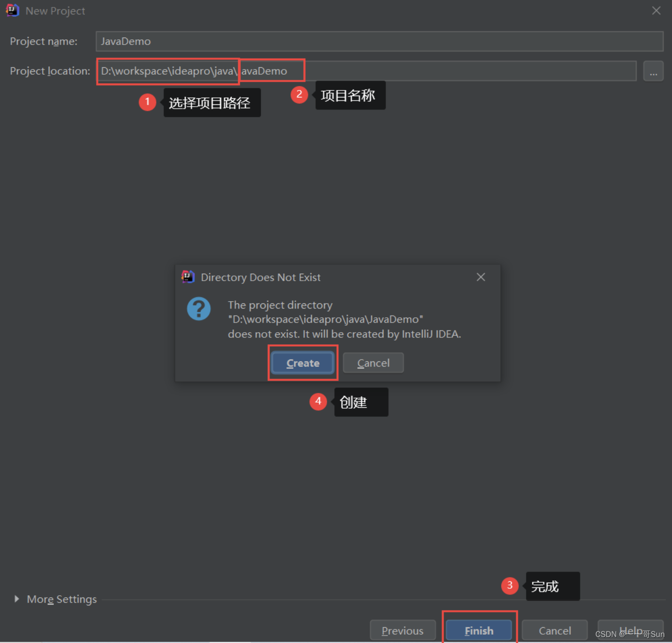Screen dimensions: 672x643
Task: Click the Cancel button of New Project
Action: 555,630
